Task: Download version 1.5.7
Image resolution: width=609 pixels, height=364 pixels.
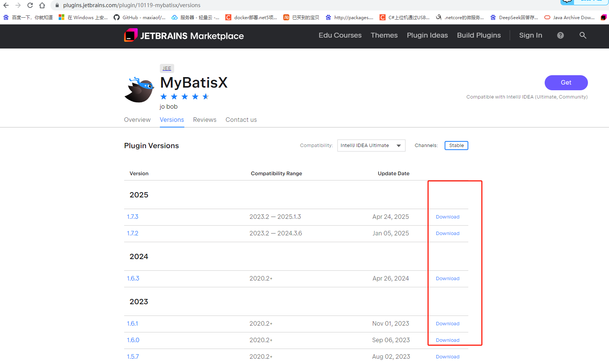Action: tap(448, 357)
